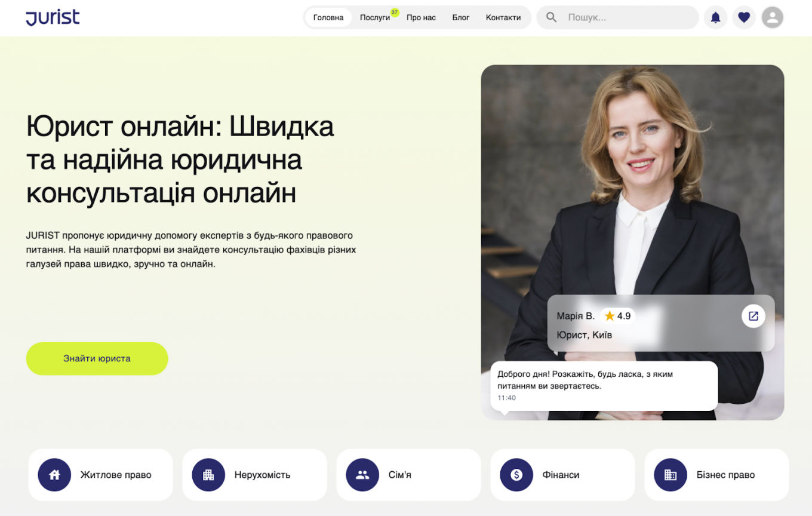Click the search magnifier icon
This screenshot has height=516, width=812.
click(x=550, y=17)
